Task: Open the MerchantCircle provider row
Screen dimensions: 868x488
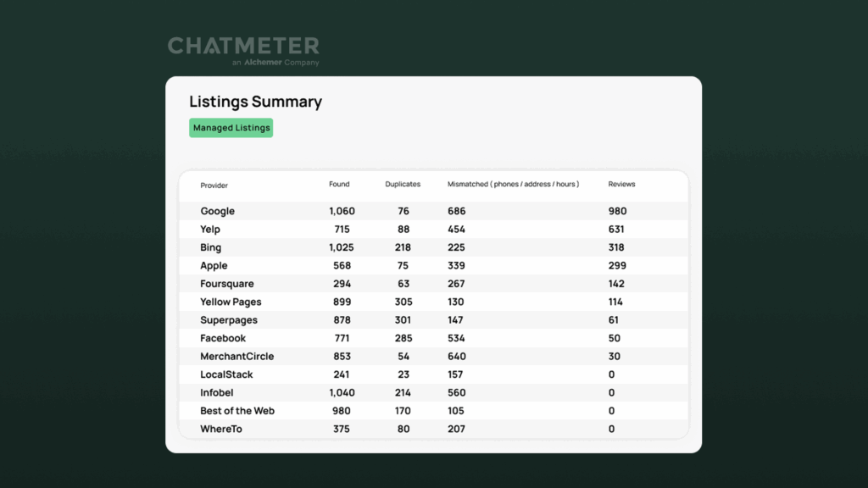Action: click(237, 357)
